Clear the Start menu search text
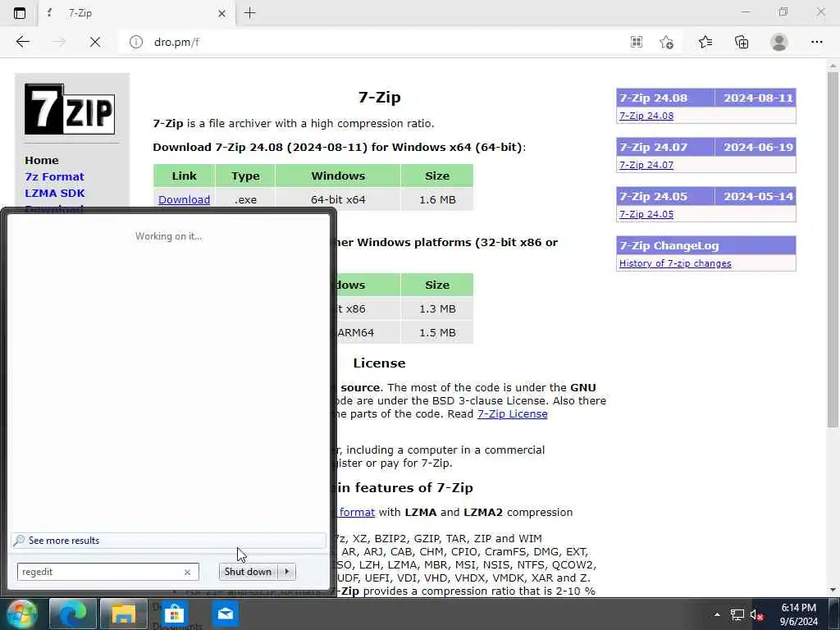This screenshot has height=630, width=840. coord(188,572)
